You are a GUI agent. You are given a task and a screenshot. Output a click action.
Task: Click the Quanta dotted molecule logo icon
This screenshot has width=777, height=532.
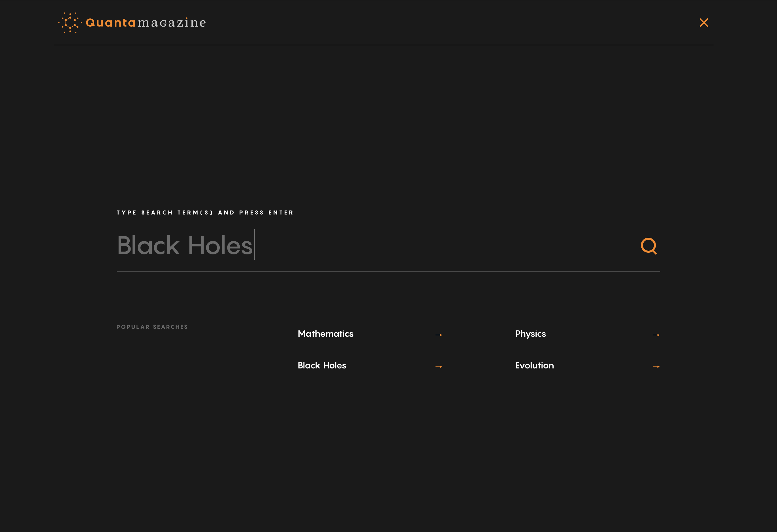[x=70, y=23]
